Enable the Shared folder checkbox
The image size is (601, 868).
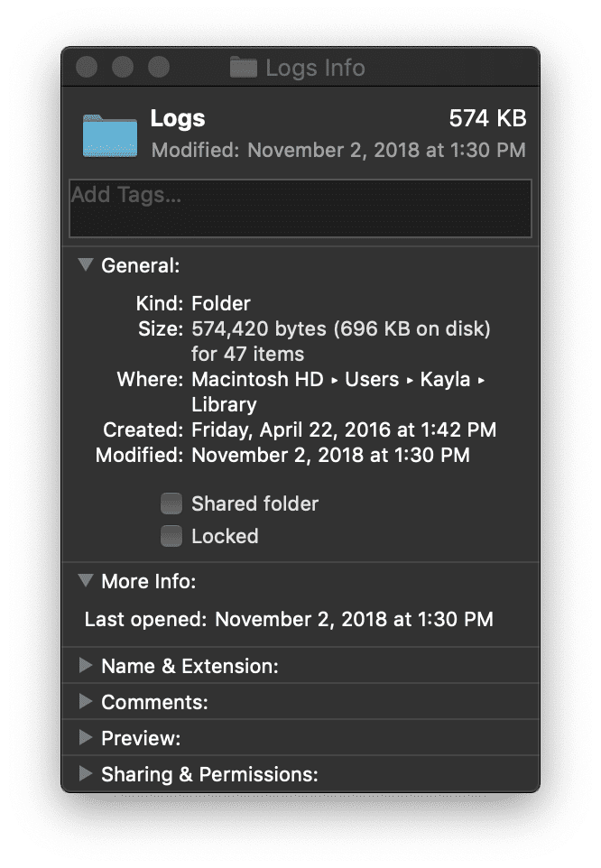171,503
